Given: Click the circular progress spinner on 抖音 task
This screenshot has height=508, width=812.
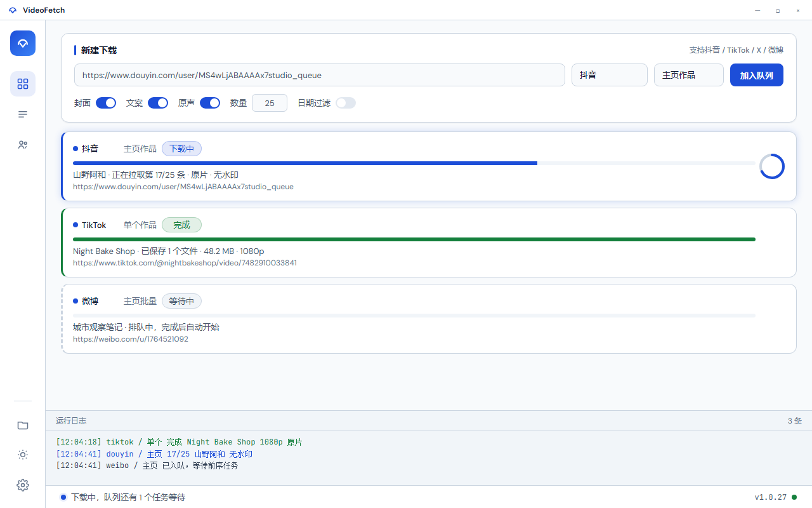Looking at the screenshot, I should [x=772, y=166].
